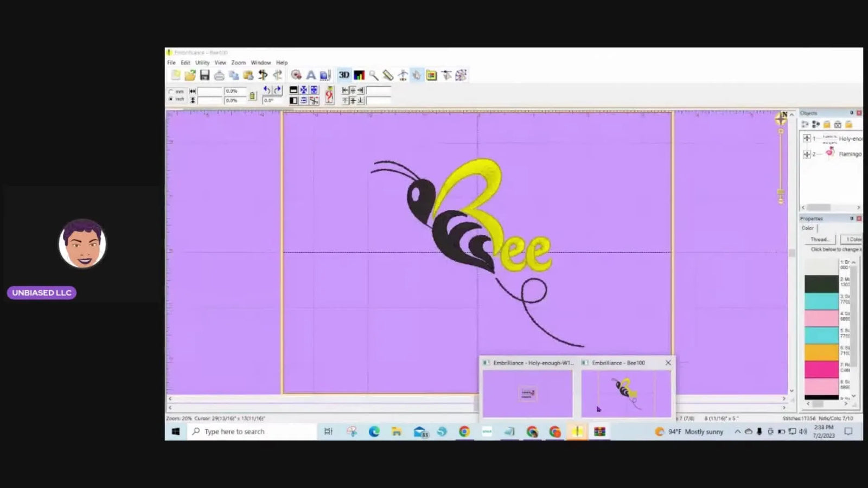Select the letter A lettering tool

click(x=311, y=75)
